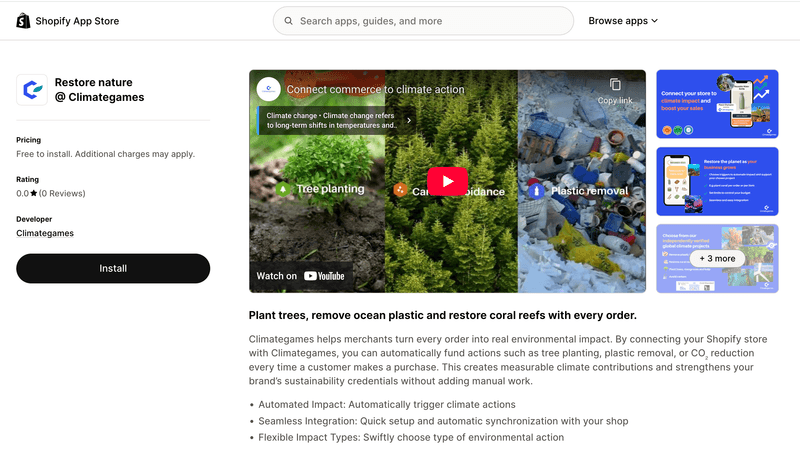Select the bullet Automated Impact: Automatically trigger climate actions
The width and height of the screenshot is (800, 456).
coord(387,404)
